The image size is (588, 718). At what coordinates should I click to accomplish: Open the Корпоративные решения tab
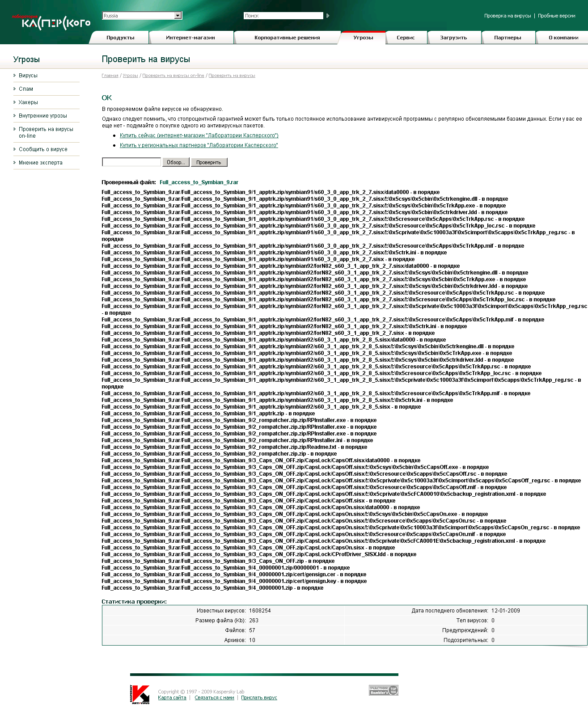click(287, 38)
